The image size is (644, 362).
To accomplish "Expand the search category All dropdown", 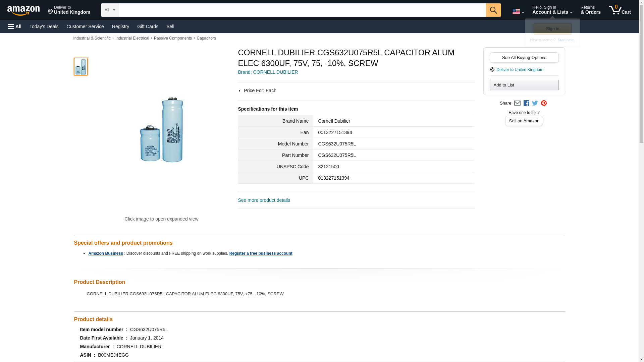I will click(x=109, y=10).
